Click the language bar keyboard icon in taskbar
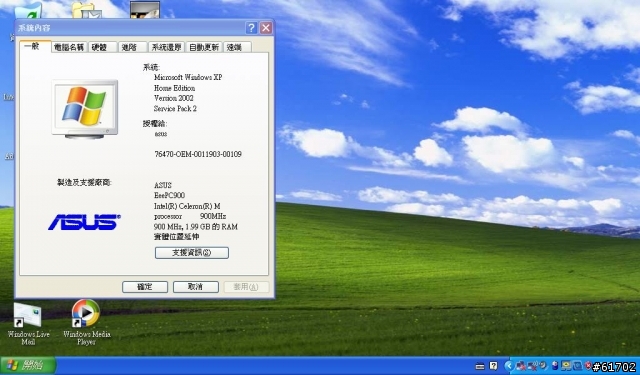The height and width of the screenshot is (375, 640). tap(480, 366)
